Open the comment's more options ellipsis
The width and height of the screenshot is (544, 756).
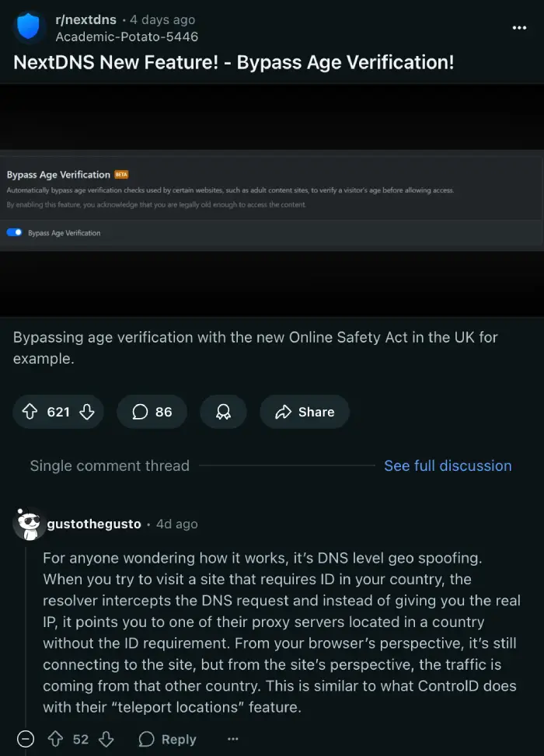pos(233,739)
